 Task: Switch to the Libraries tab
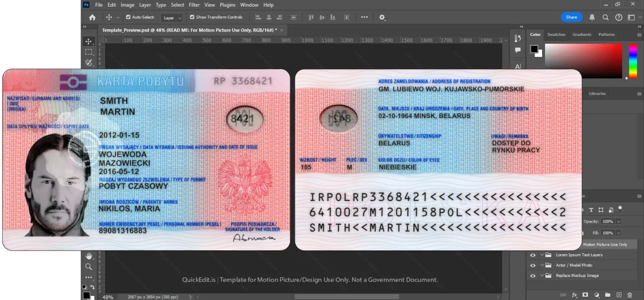597,93
